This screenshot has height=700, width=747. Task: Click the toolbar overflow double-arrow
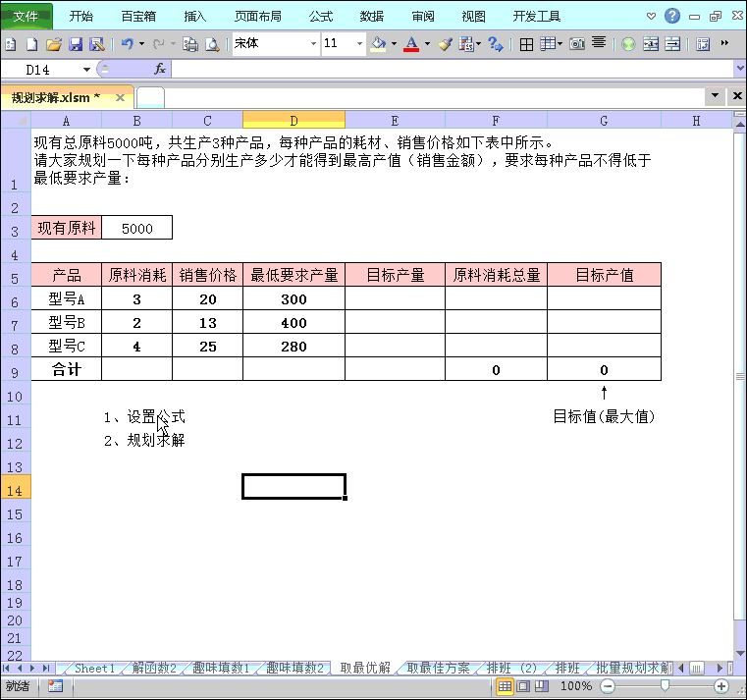coord(724,43)
